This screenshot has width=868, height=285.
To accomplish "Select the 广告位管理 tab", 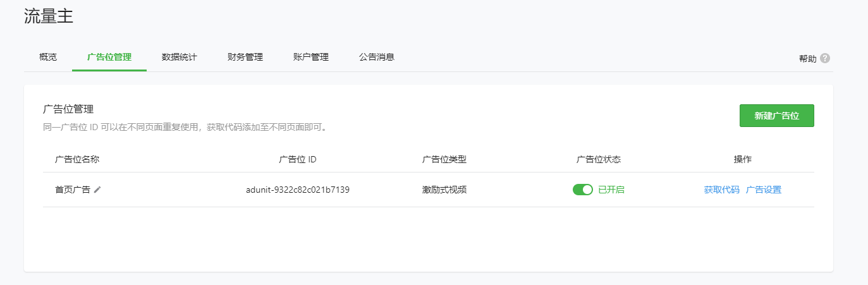I will coord(109,58).
